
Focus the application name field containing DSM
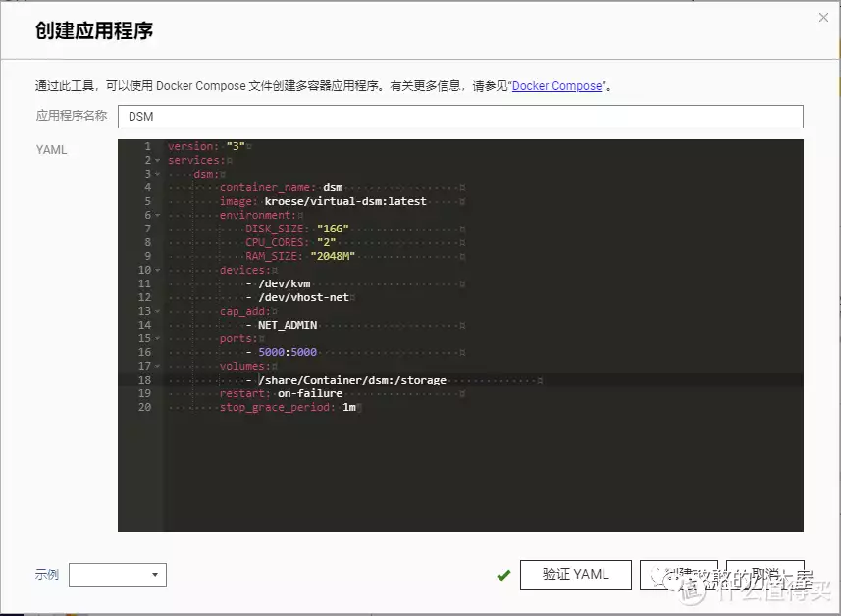(x=460, y=117)
